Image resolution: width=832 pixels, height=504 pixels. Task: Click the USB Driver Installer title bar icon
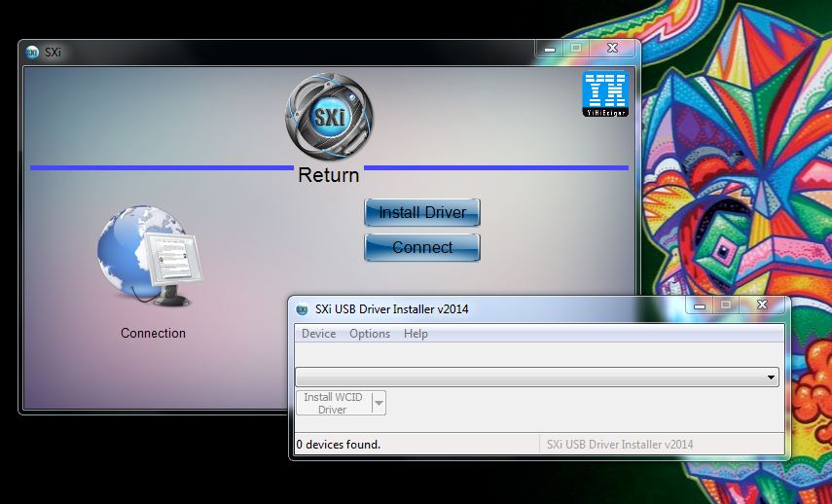coord(302,309)
